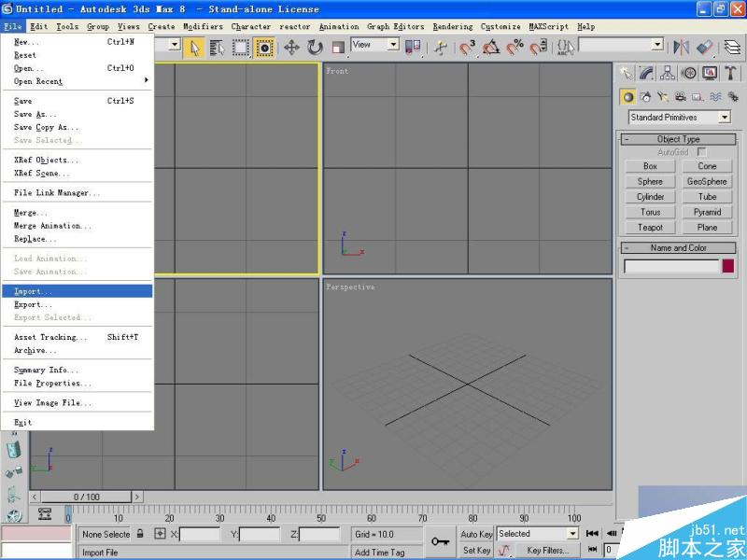
Task: Activate Select and Manipulate tool
Action: pyautogui.click(x=441, y=48)
